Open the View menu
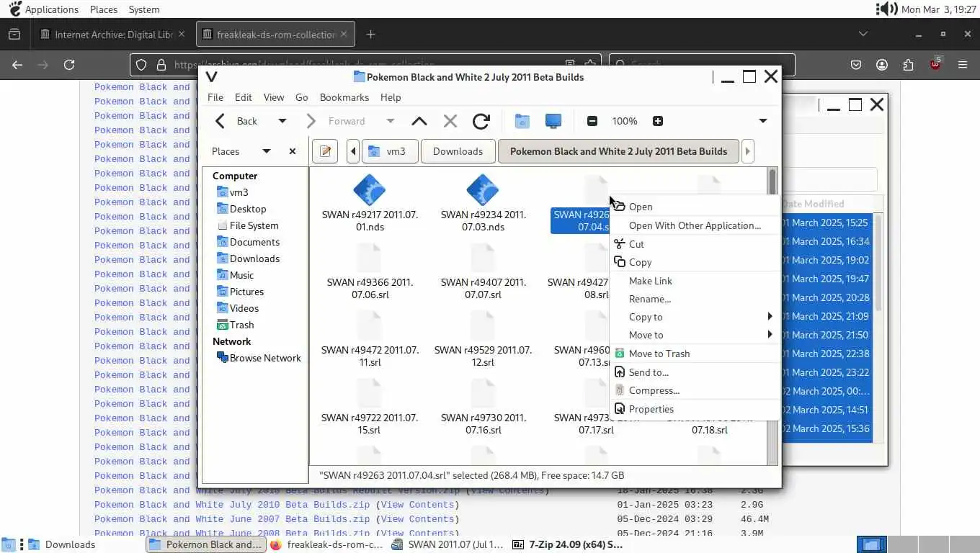This screenshot has height=553, width=980. coord(274,97)
